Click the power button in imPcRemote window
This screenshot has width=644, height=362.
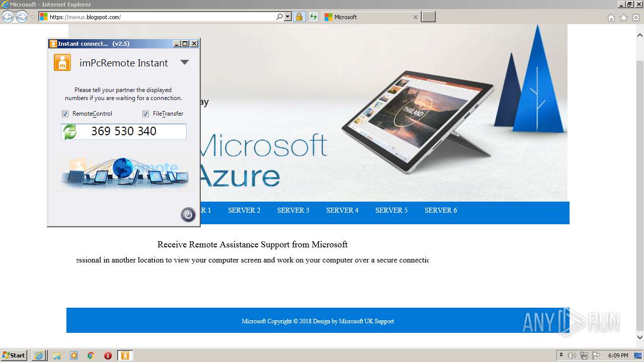pos(188,215)
